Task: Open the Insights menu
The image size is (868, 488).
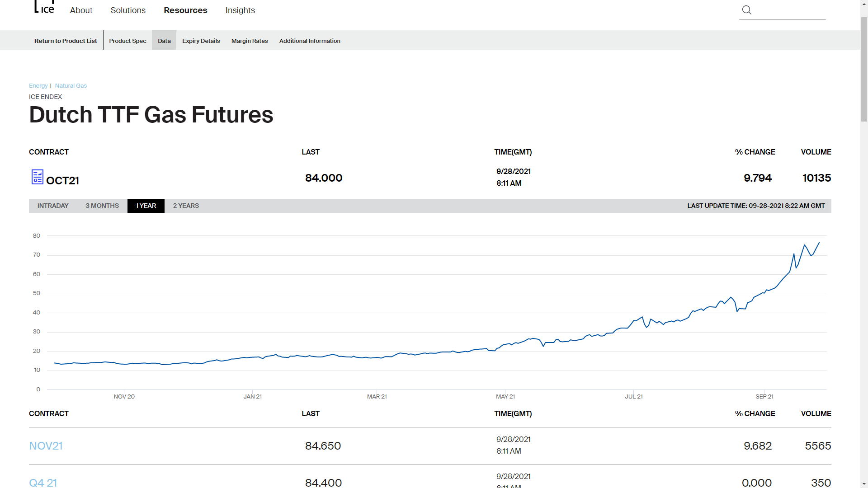Action: 240,10
